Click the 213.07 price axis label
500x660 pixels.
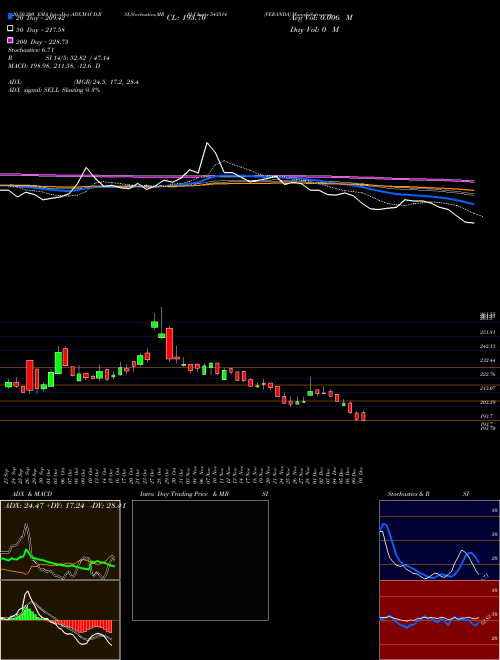pos(488,388)
